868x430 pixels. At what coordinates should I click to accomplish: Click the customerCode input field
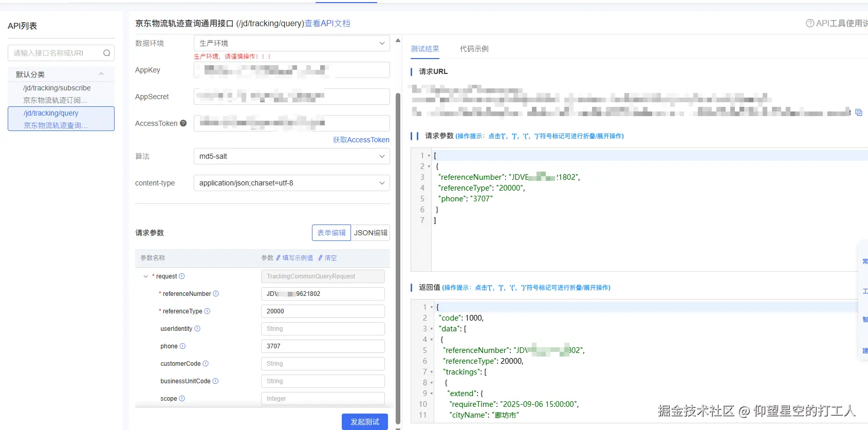(323, 364)
